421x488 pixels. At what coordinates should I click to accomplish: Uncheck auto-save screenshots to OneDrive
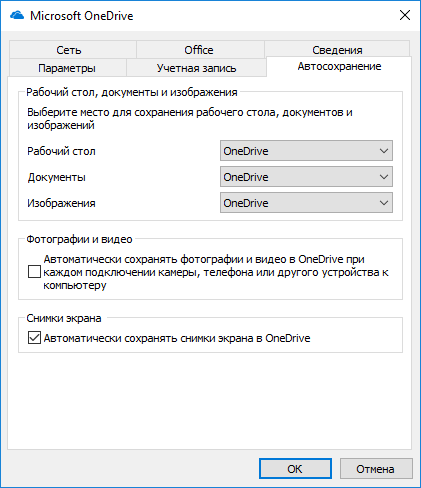pyautogui.click(x=34, y=338)
